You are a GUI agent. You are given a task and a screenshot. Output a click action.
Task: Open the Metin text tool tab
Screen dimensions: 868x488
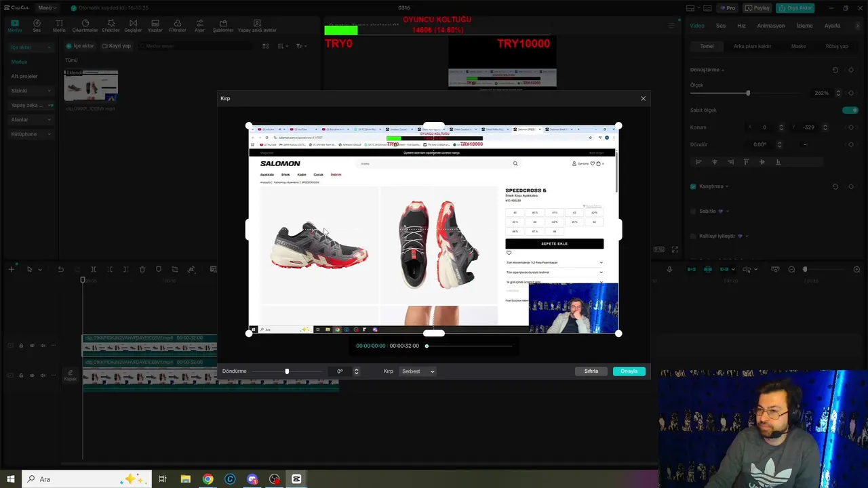(59, 26)
